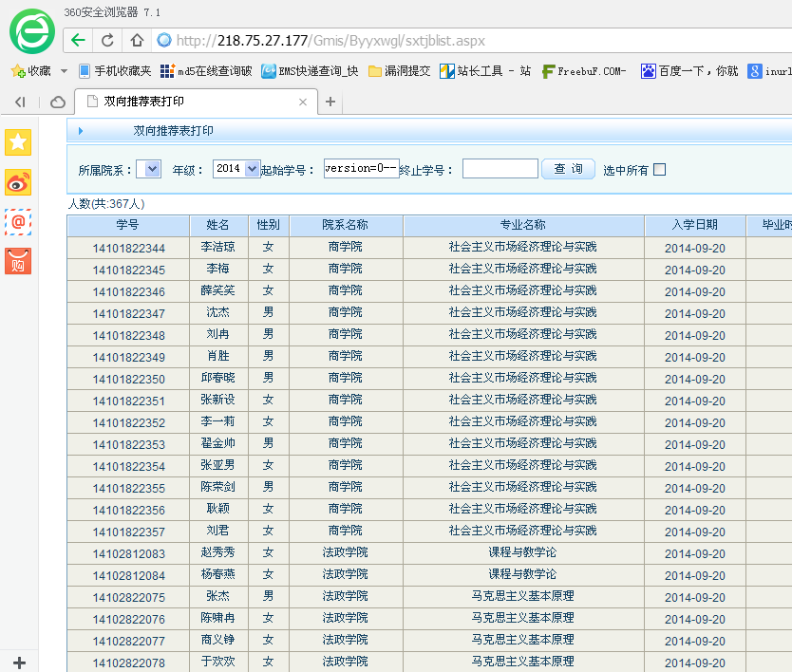The width and height of the screenshot is (792, 672).
Task: Click the blue triangle beside 双向推荐表打印 header
Action: [81, 131]
